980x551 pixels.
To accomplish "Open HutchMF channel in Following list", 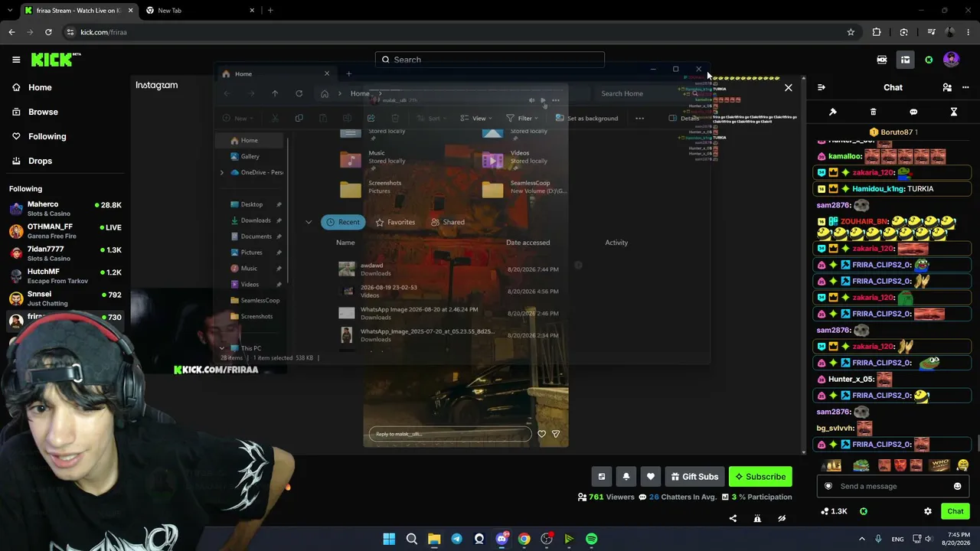I will tap(65, 275).
